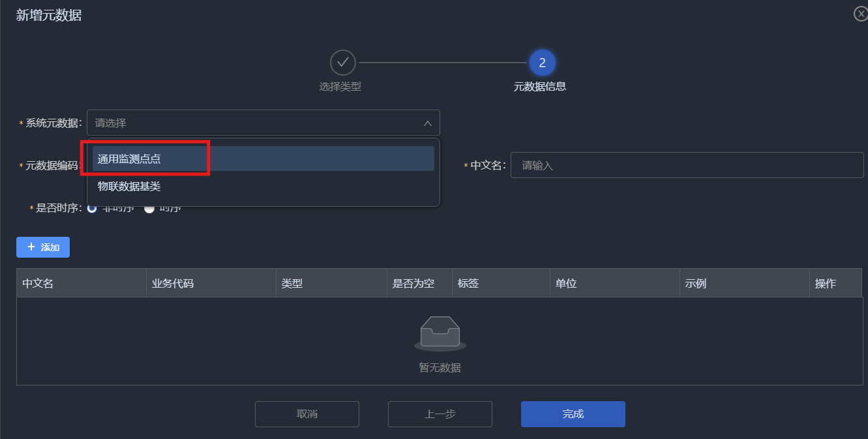Image resolution: width=868 pixels, height=439 pixels.
Task: Collapse dropdown using the chevron arrow
Action: pyautogui.click(x=428, y=123)
